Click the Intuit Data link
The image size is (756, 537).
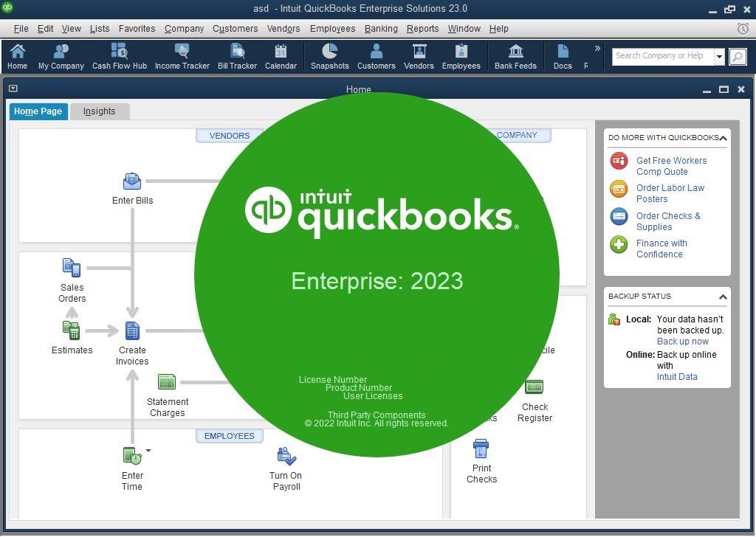pos(677,377)
